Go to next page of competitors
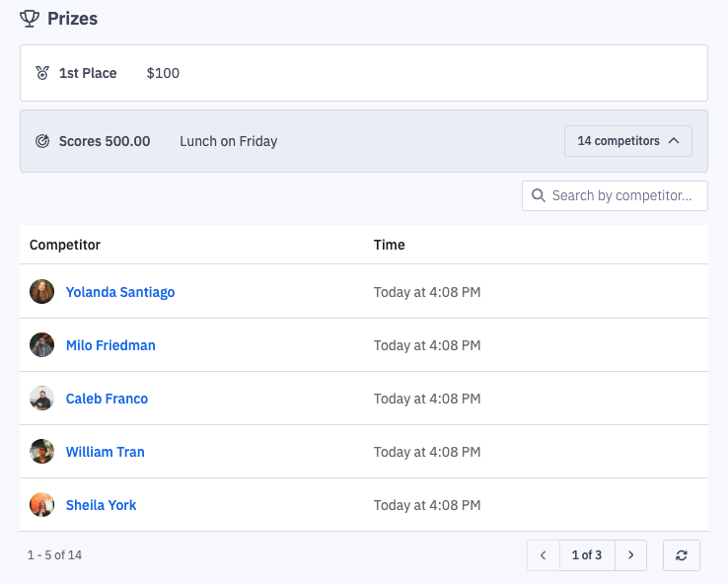 [631, 555]
